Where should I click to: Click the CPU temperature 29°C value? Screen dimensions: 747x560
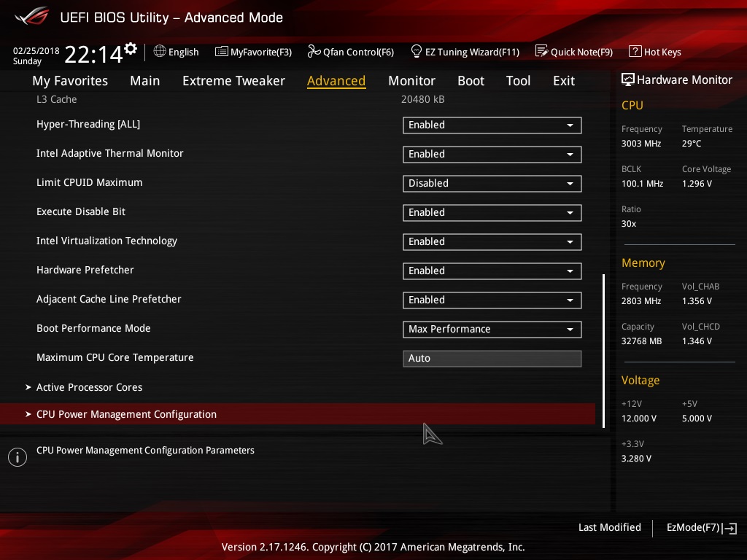692,144
